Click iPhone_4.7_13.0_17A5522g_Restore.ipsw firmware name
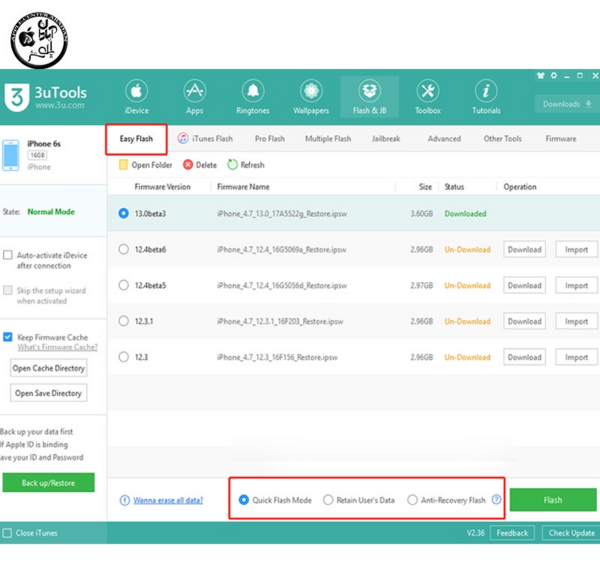 [282, 214]
